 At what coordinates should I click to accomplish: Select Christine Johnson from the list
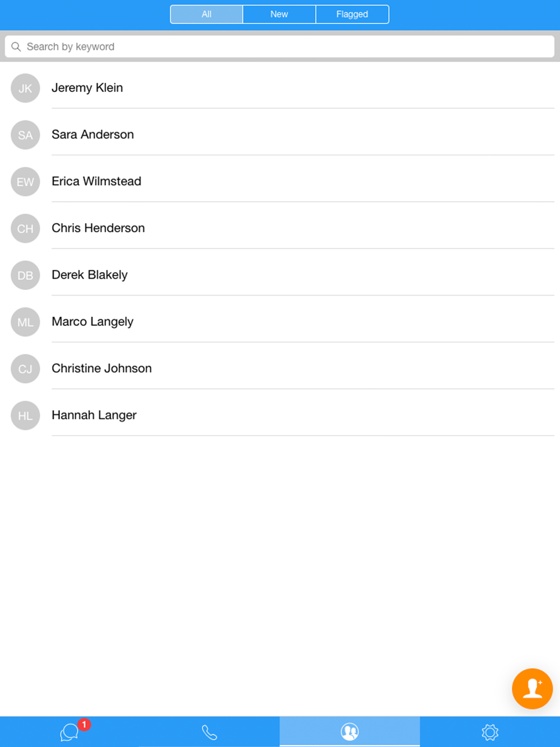[x=101, y=368]
